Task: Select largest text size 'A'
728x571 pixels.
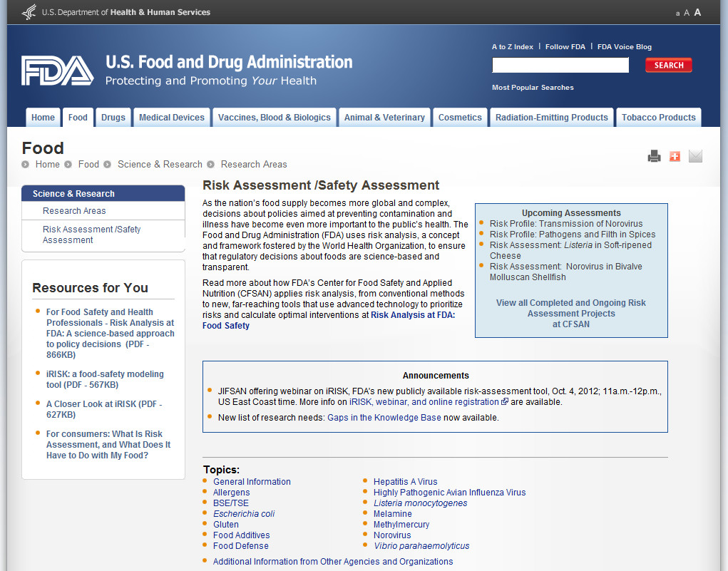Action: [697, 13]
